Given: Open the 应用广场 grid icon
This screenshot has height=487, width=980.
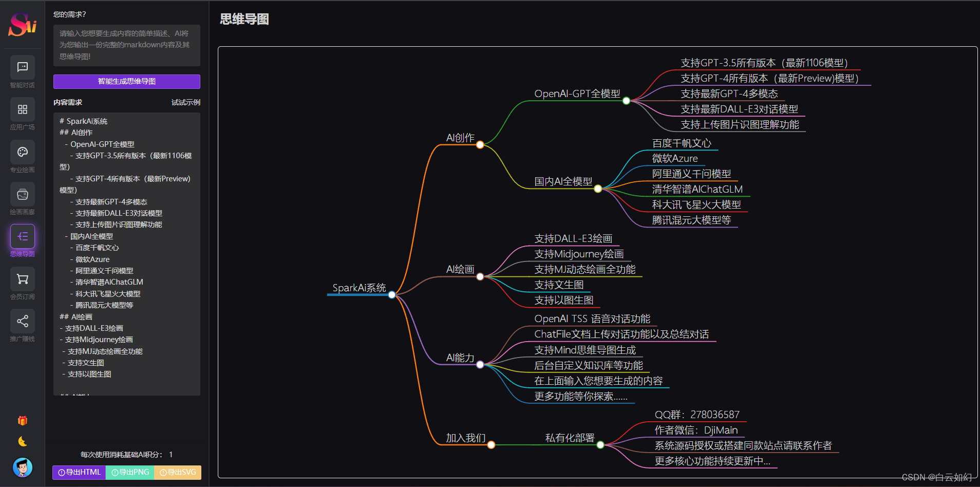Looking at the screenshot, I should (23, 109).
